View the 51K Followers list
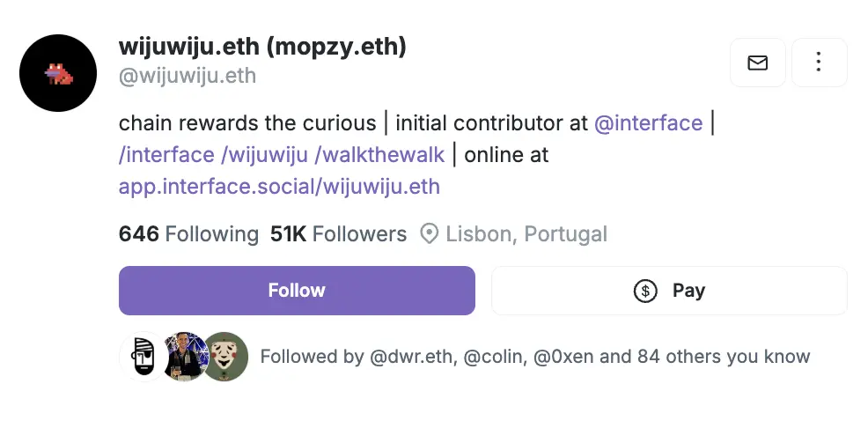Screen dimensions: 868x421 tap(339, 234)
